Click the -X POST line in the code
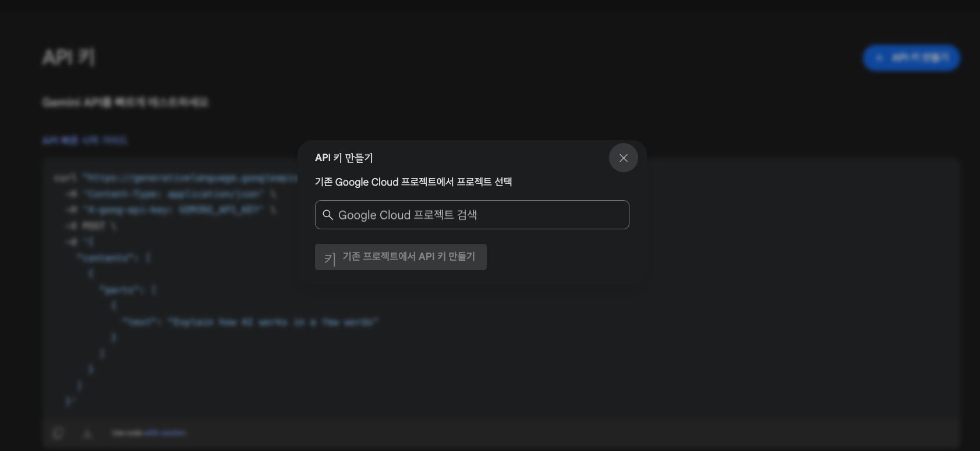The height and width of the screenshot is (451, 980). 91,226
